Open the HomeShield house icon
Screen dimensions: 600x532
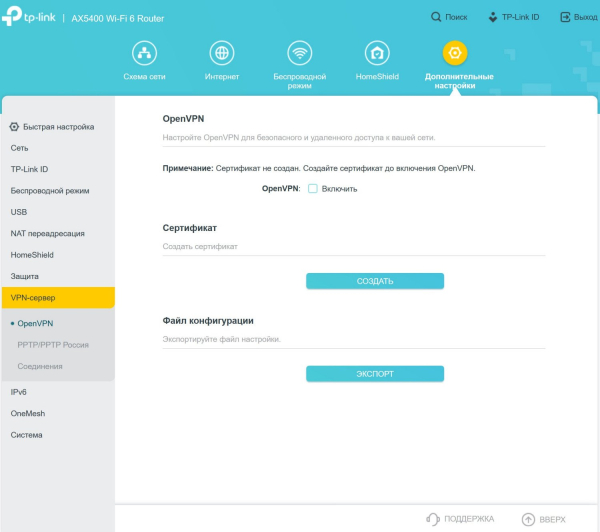[x=377, y=53]
